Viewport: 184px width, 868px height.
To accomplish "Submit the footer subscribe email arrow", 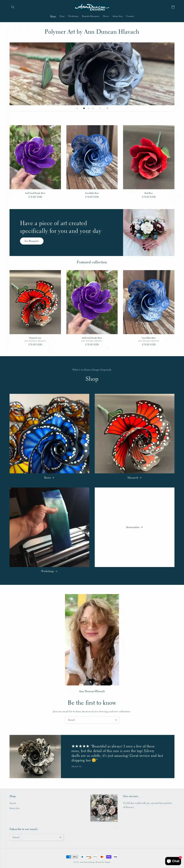I will tap(60, 837).
